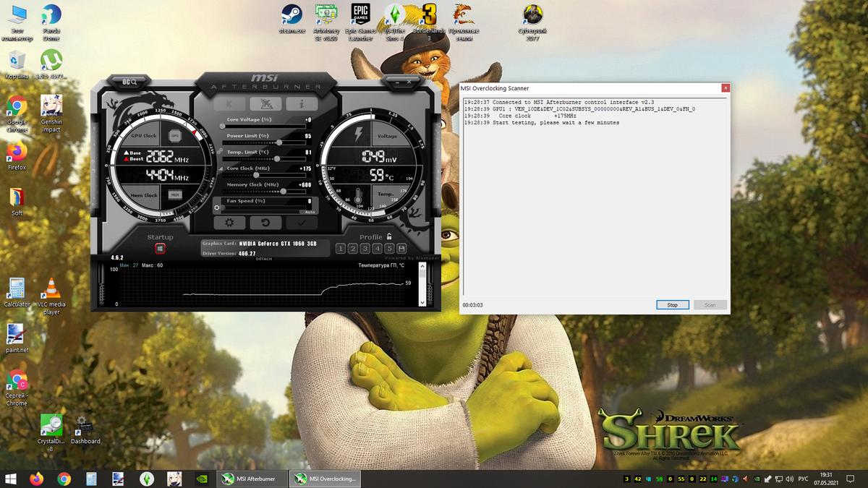The height and width of the screenshot is (488, 868).
Task: Click the 'Start testing, please wait' log line
Action: [x=541, y=123]
